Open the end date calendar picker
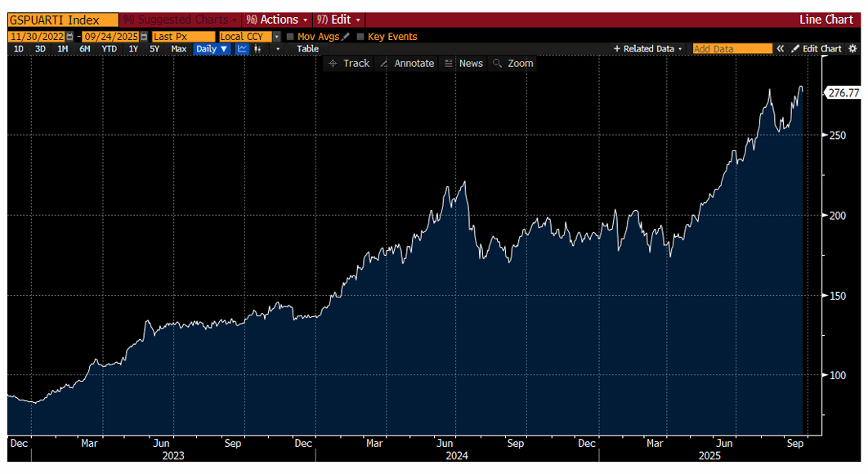Viewport: 868px width, 474px height. pyautogui.click(x=144, y=37)
